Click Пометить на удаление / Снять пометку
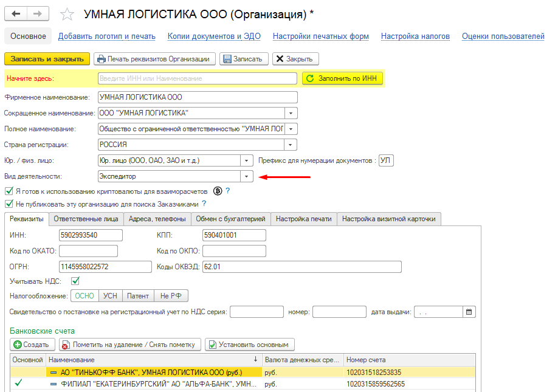Screen dimensions: 558x392 coord(130,345)
